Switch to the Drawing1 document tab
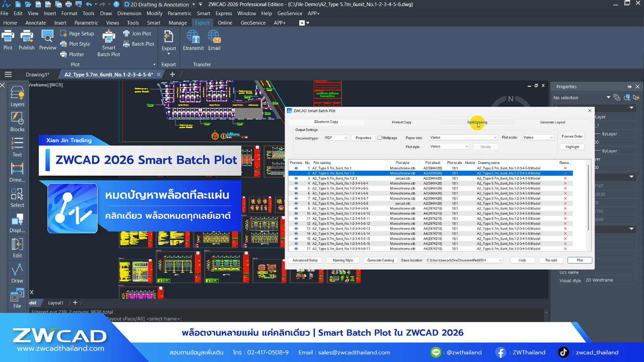The height and width of the screenshot is (362, 644). pos(38,74)
